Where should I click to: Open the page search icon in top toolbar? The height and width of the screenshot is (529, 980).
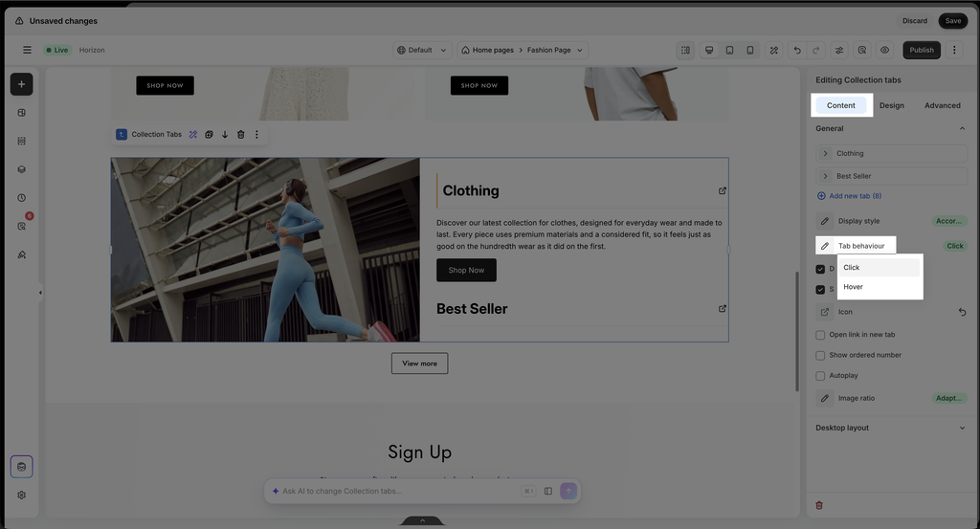pyautogui.click(x=862, y=50)
